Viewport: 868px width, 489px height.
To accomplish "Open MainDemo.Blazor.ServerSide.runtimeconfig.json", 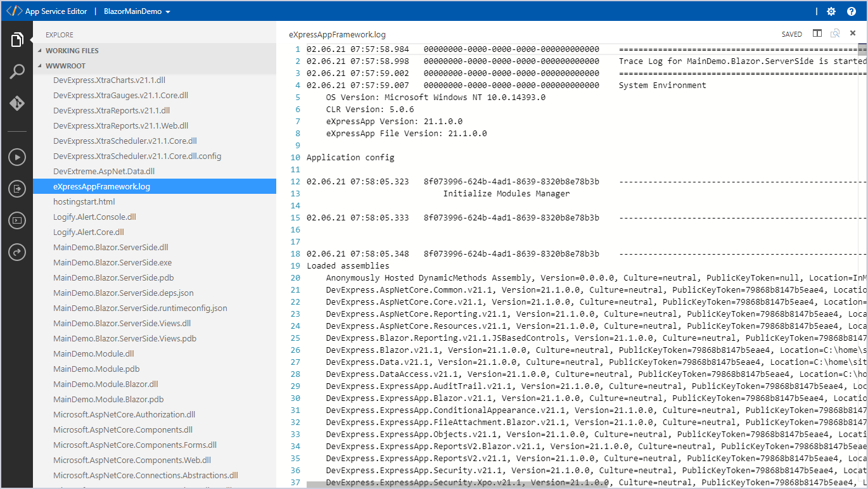I will (140, 308).
